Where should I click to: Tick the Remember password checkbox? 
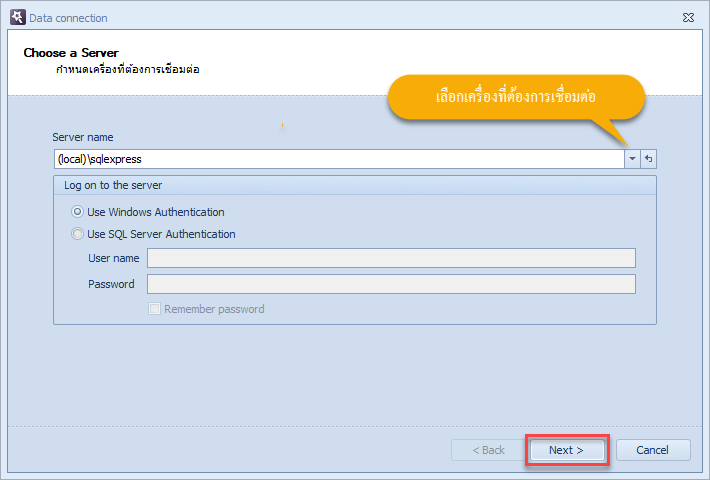coord(154,309)
